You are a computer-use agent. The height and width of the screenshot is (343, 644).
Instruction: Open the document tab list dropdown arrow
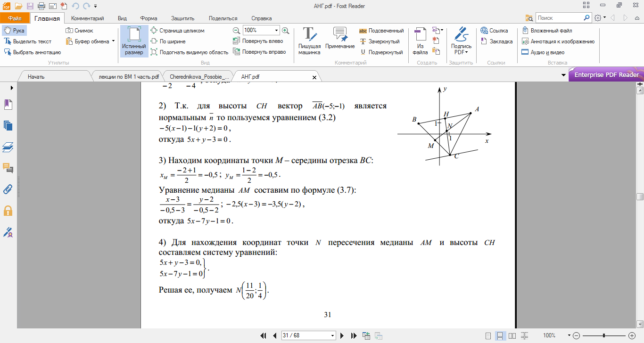pos(563,75)
